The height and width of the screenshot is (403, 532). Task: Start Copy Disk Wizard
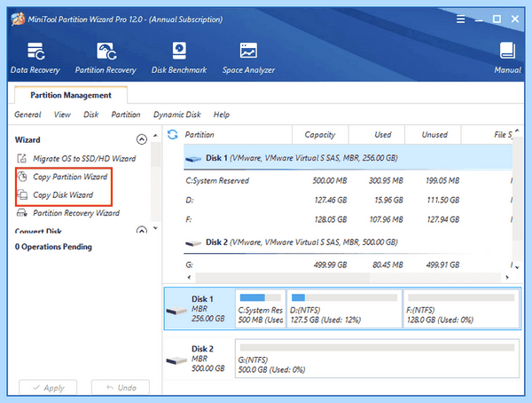[x=63, y=195]
